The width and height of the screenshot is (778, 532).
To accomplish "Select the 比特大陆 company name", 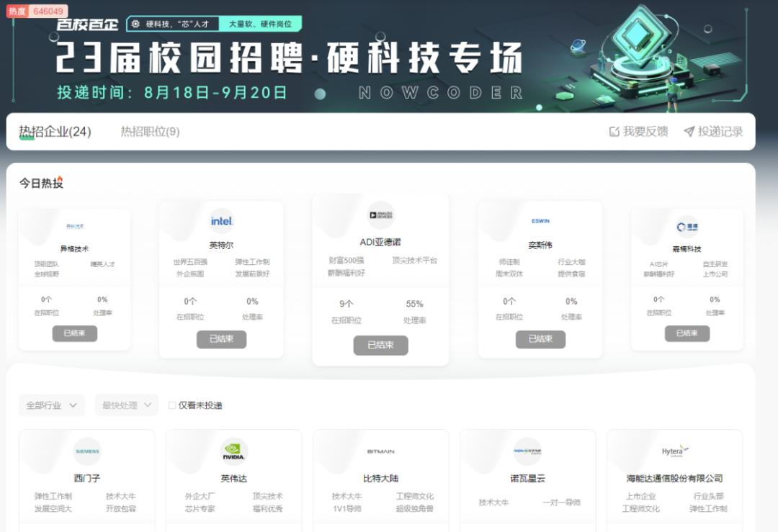I will point(380,479).
